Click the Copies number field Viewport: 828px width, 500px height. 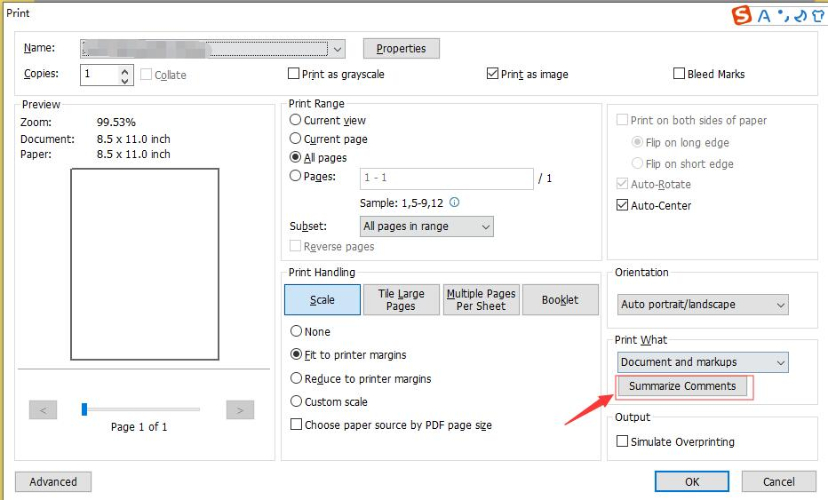coord(100,74)
